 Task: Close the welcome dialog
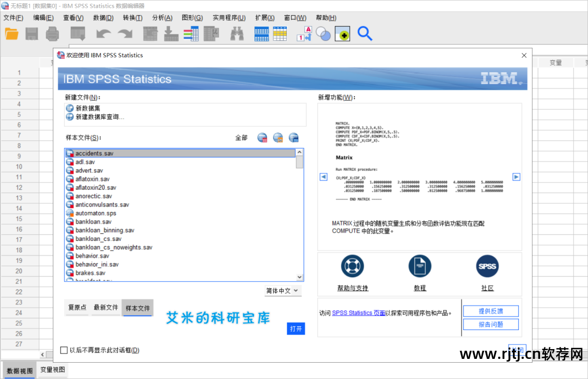pos(524,55)
